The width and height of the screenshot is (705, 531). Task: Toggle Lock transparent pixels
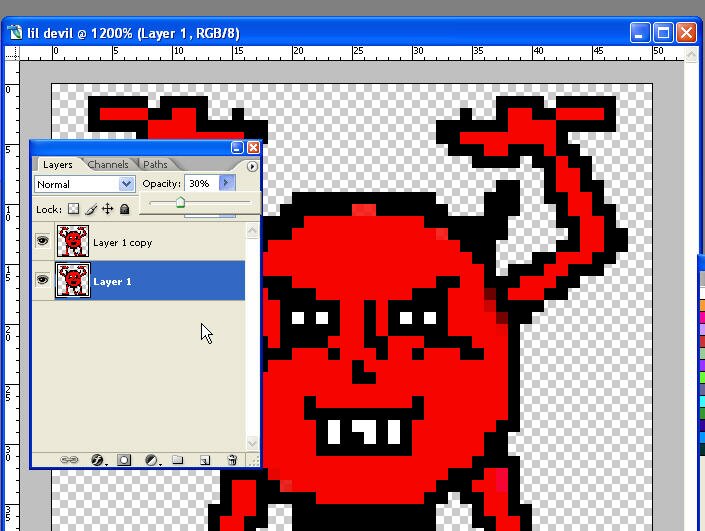coord(73,209)
